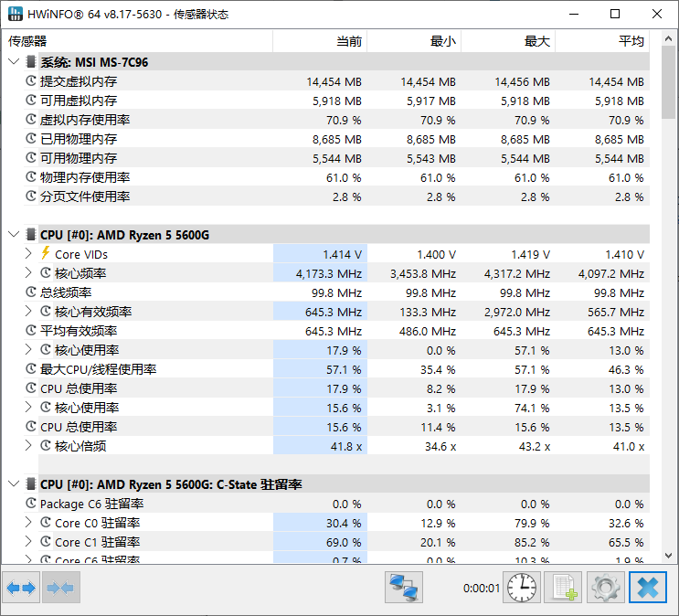Click the chip icon of the C-State 驻留率 group

31,483
